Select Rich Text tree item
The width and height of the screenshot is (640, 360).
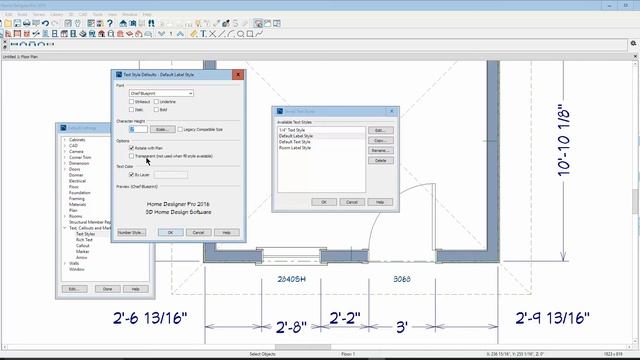tap(84, 240)
